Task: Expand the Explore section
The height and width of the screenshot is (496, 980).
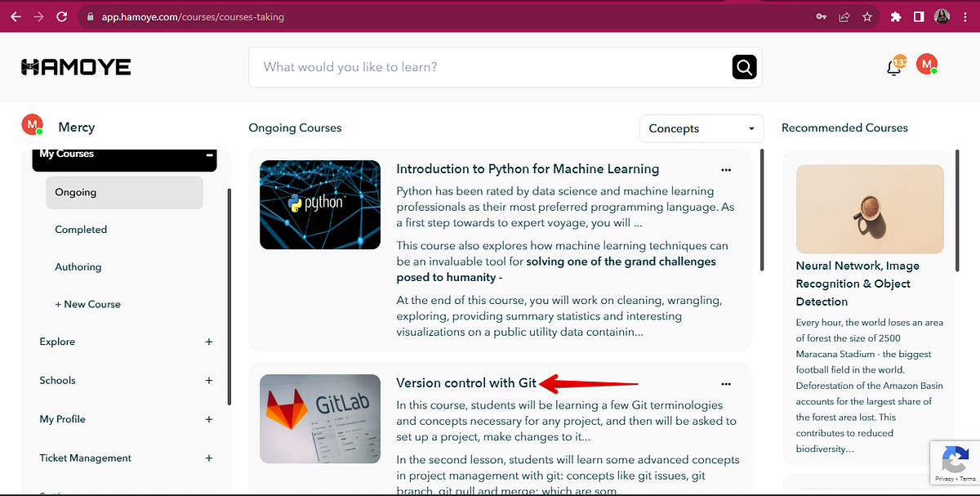Action: point(208,342)
